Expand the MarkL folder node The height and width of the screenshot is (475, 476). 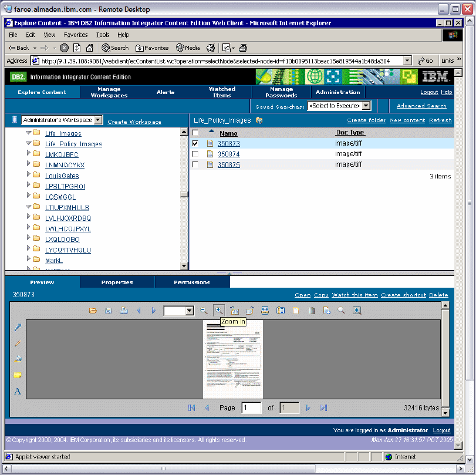point(29,259)
